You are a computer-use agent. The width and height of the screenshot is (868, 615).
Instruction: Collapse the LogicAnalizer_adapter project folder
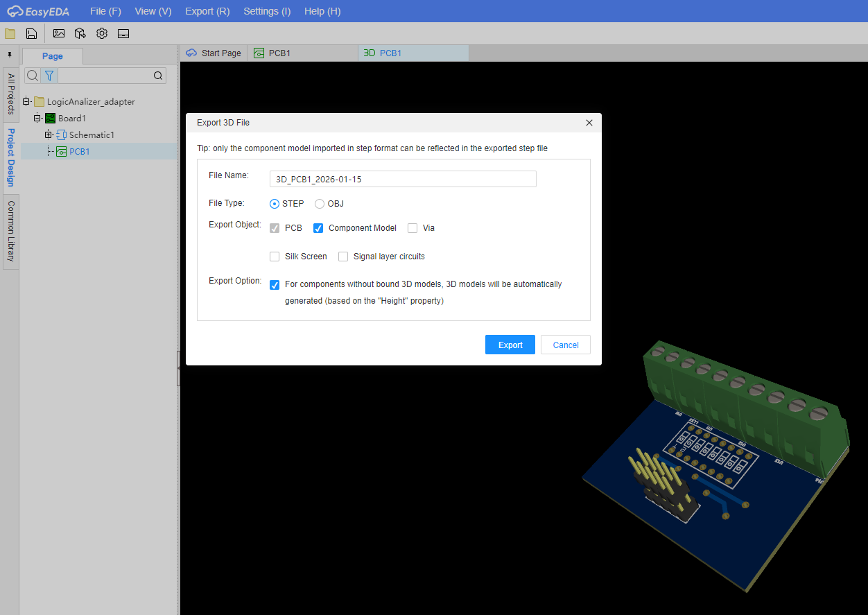pos(26,102)
